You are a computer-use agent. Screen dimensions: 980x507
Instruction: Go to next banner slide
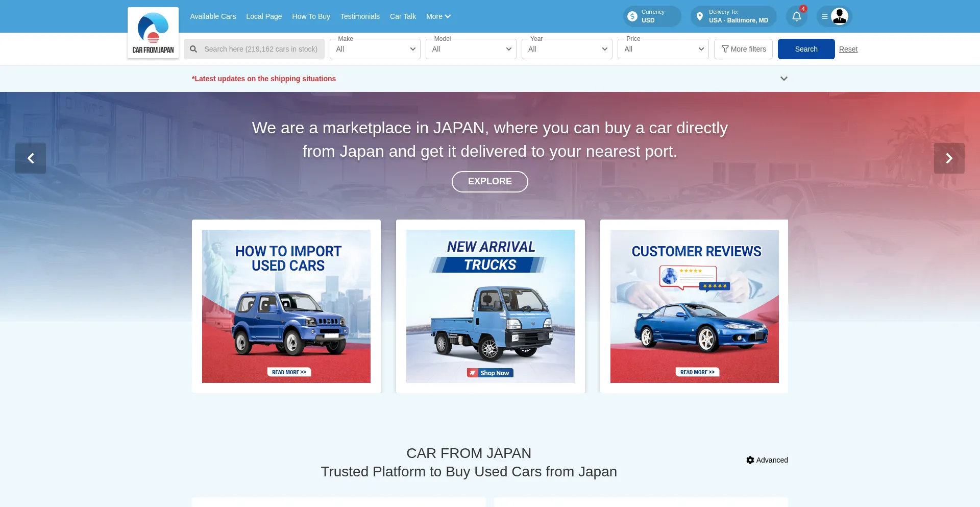[949, 158]
